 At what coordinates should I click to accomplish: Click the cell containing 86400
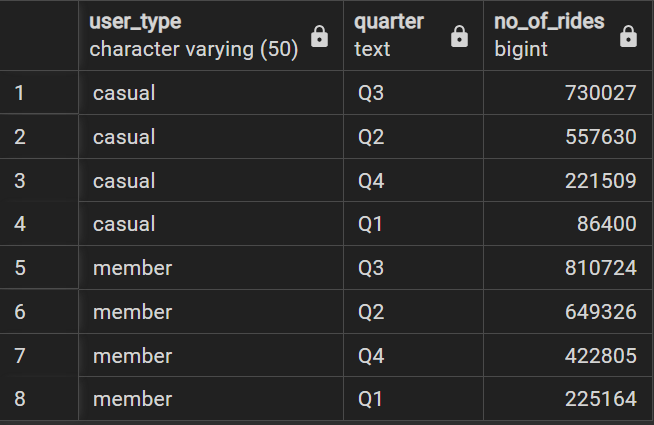point(568,224)
